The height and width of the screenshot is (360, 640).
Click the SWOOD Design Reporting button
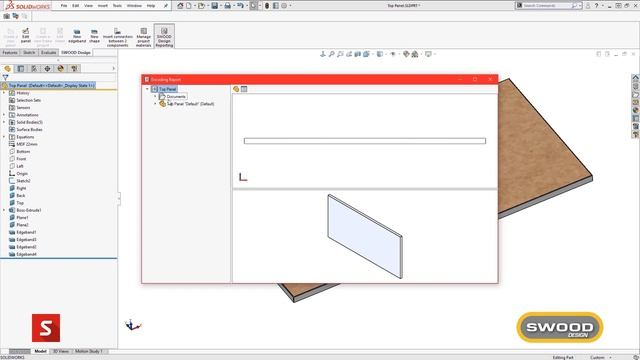pos(164,37)
